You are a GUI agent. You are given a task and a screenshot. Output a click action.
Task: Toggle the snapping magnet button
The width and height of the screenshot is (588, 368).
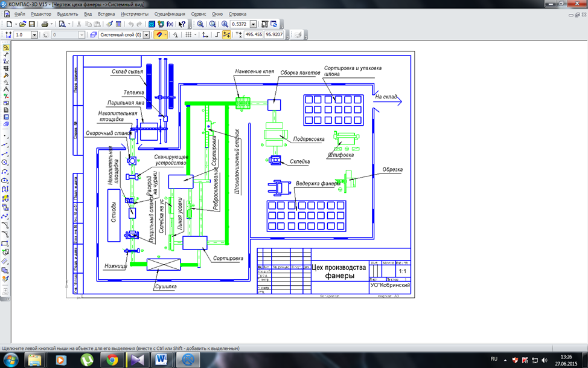coord(159,35)
